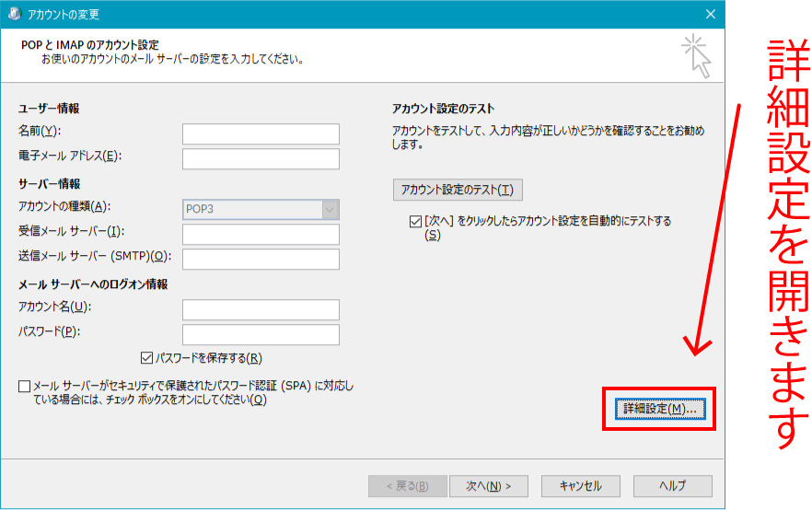Open the アカウントの種類 POP3 dropdown
The image size is (812, 510).
pyautogui.click(x=261, y=209)
